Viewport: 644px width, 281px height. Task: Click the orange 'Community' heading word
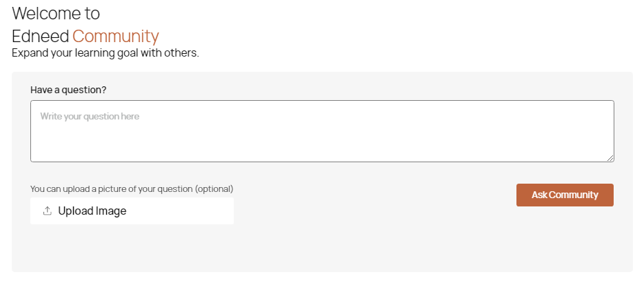click(115, 36)
